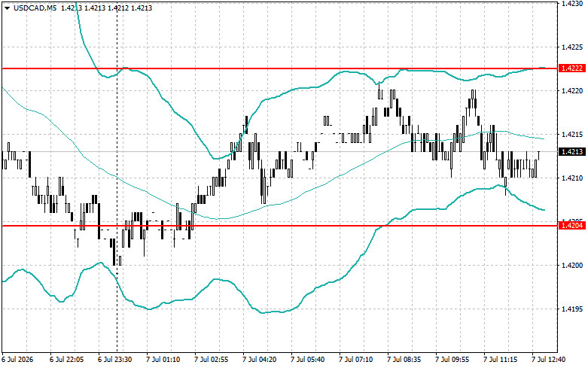This screenshot has width=588, height=368.
Task: Click the 7 Jul 12:40 time label
Action: tap(549, 360)
